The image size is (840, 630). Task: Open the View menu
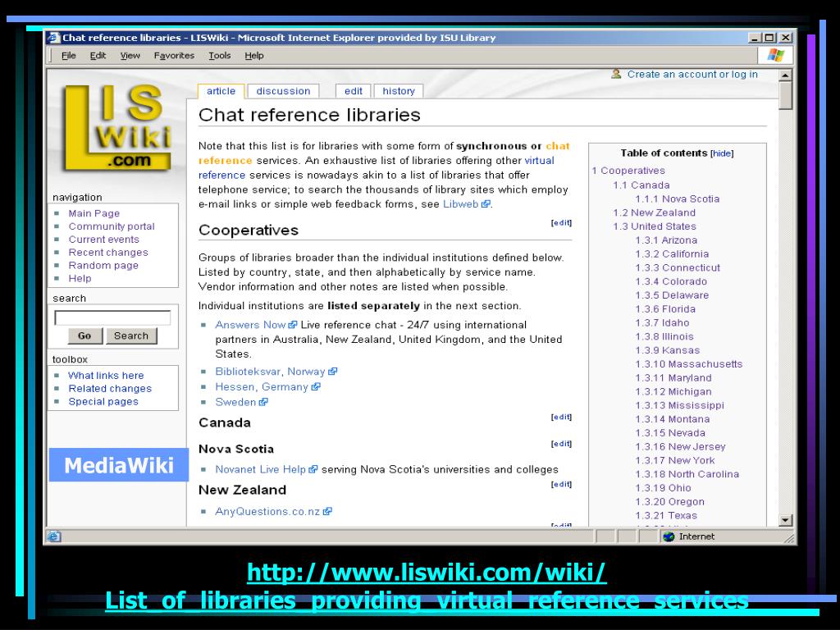coord(130,56)
